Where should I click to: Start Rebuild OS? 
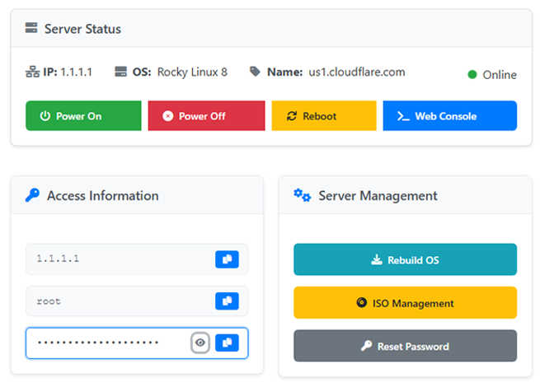tap(405, 260)
